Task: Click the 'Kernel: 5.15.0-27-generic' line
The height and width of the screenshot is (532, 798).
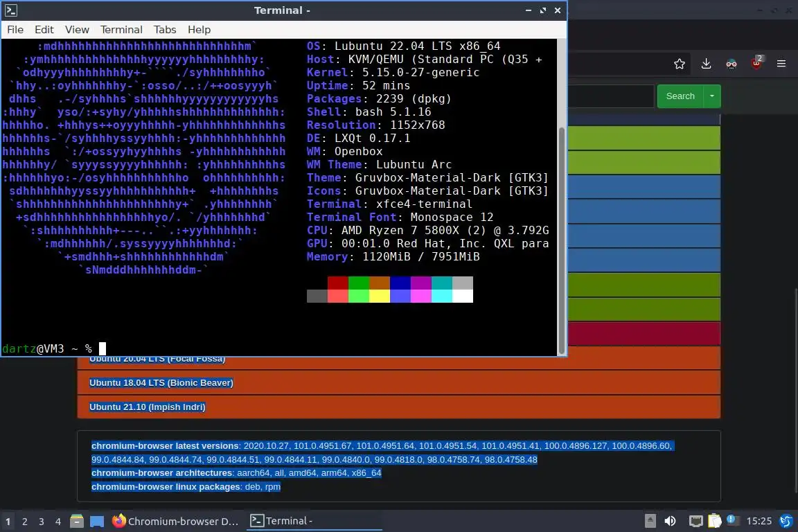Action: coord(393,72)
